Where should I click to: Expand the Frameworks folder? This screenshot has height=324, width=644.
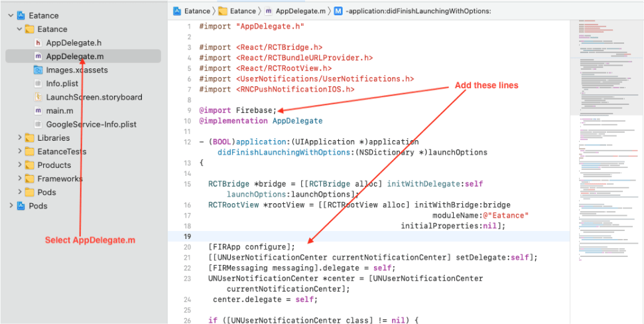coord(19,179)
